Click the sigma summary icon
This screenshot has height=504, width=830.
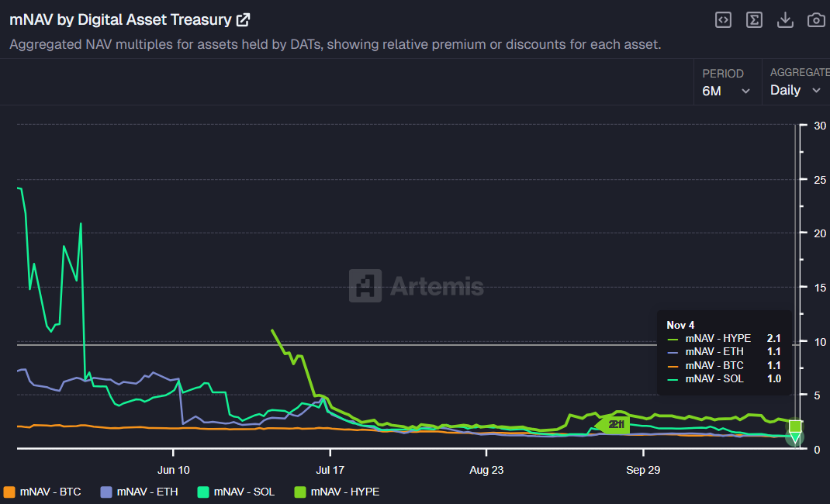coord(754,19)
